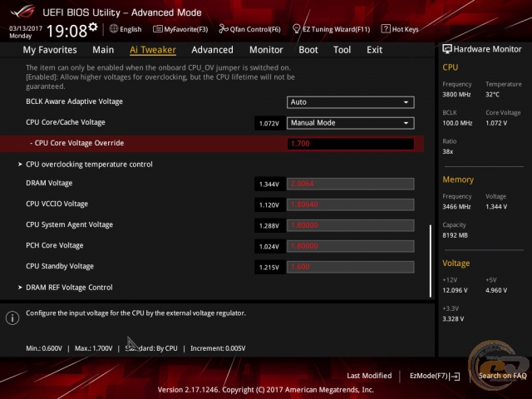Image resolution: width=532 pixels, height=399 pixels.
Task: Click the CPU VCCIO Voltage field
Action: [x=351, y=204]
